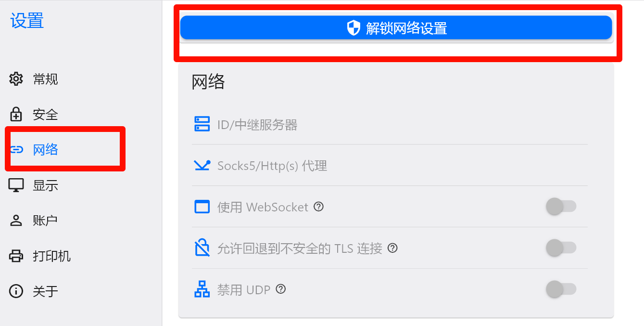Click the info icon beside 关于
Image resolution: width=644 pixels, height=326 pixels.
[16, 291]
